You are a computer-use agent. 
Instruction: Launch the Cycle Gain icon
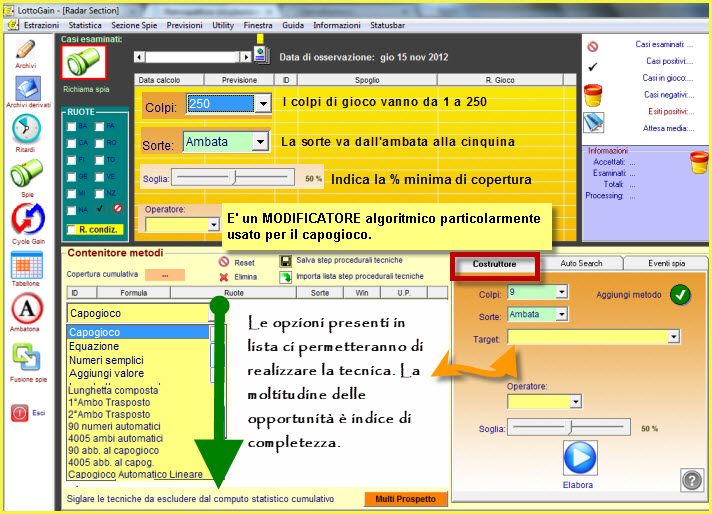point(28,219)
